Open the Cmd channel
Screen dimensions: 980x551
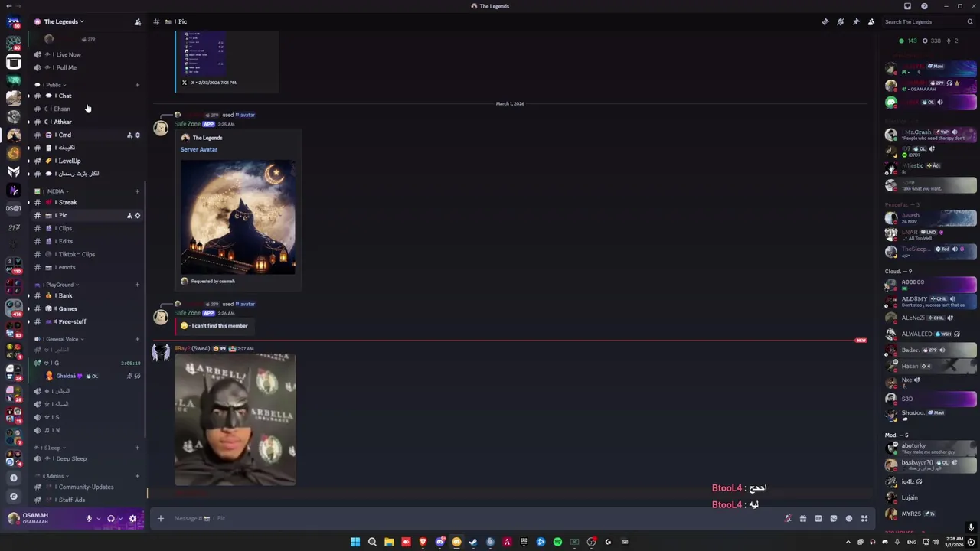coord(87,135)
